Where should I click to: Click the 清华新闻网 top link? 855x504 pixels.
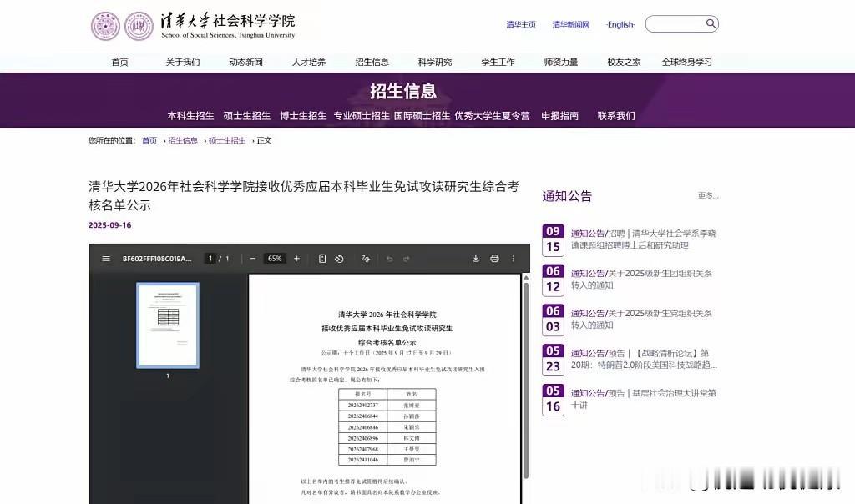click(571, 24)
